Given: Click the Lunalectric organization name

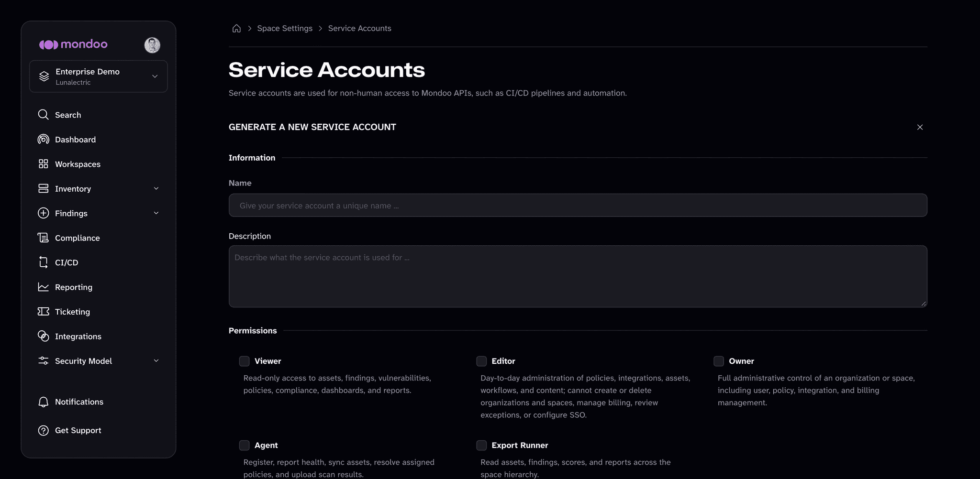Looking at the screenshot, I should tap(73, 82).
